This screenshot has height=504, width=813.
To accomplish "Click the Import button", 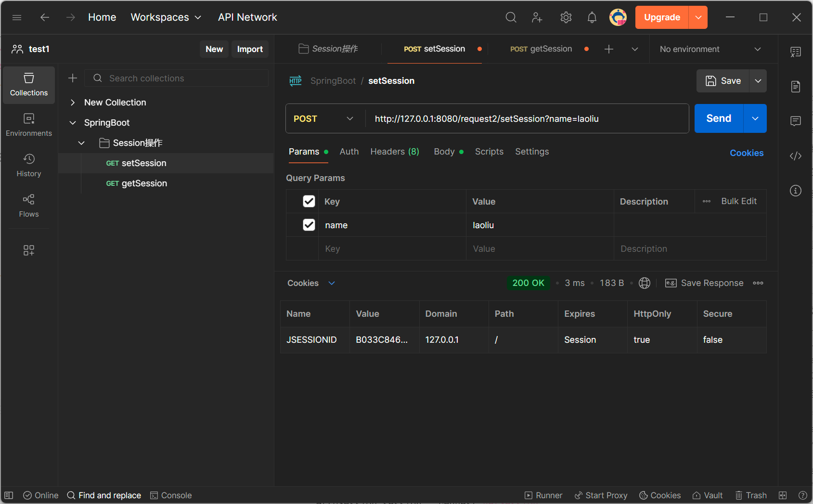I will pos(250,49).
